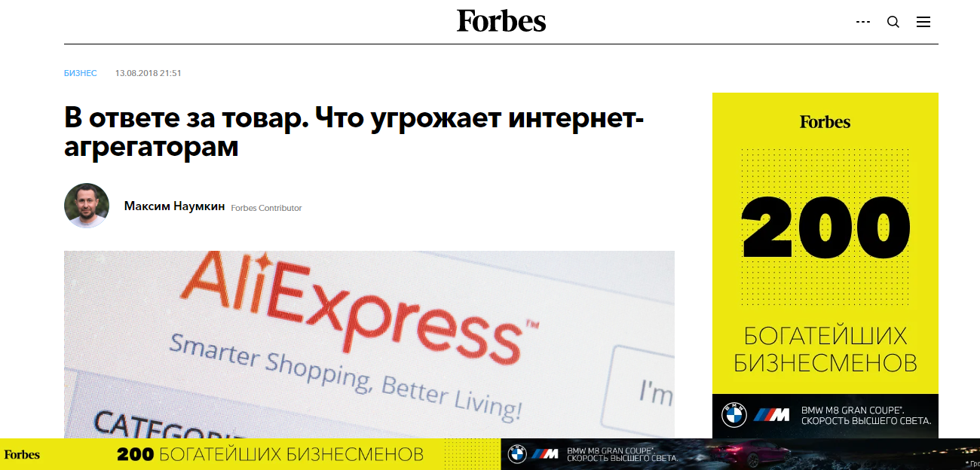Click the large 200 number in the sidebar ad
This screenshot has width=980, height=470.
(x=825, y=227)
